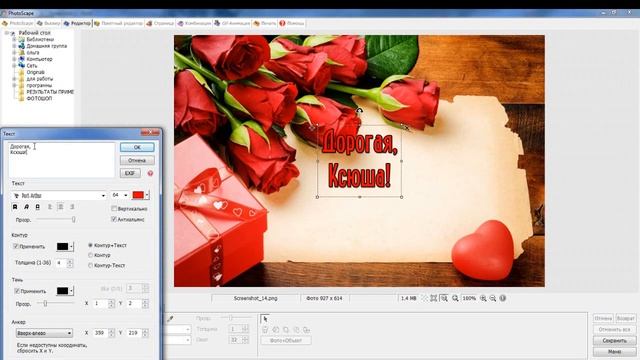Click the EXIF button
Viewport: 640px width, 360px height.
click(130, 173)
